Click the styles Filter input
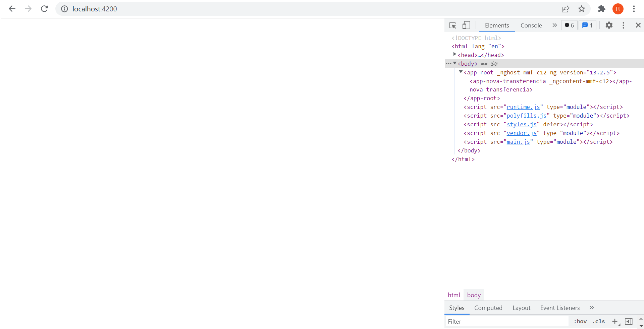This screenshot has width=644, height=329. coord(506,321)
